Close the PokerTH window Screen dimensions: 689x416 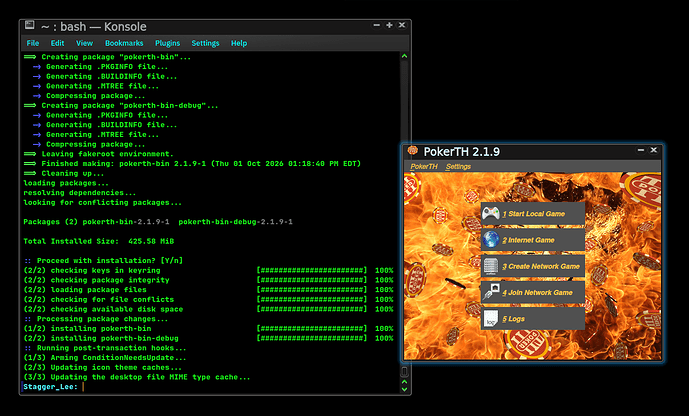click(654, 150)
